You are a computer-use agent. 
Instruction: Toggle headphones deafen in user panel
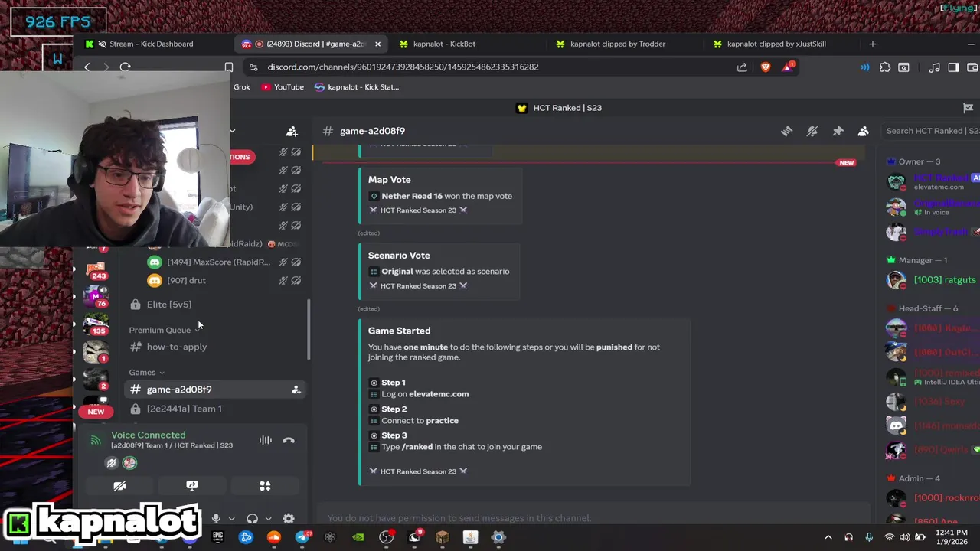point(252,519)
